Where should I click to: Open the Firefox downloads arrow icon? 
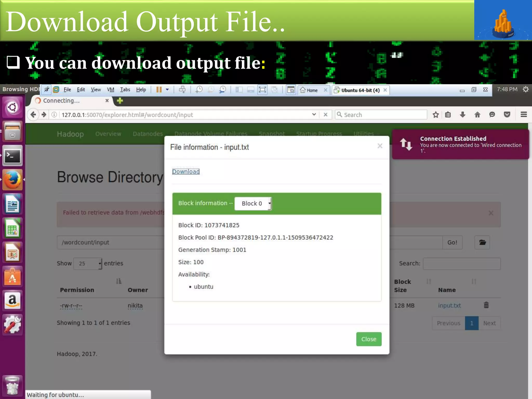point(462,115)
